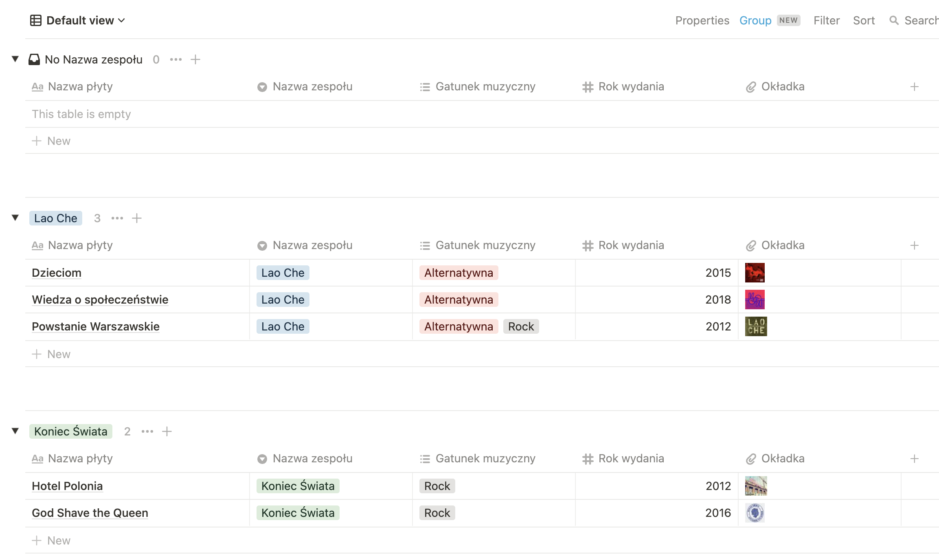Open the Group options
This screenshot has height=560, width=939.
(755, 20)
